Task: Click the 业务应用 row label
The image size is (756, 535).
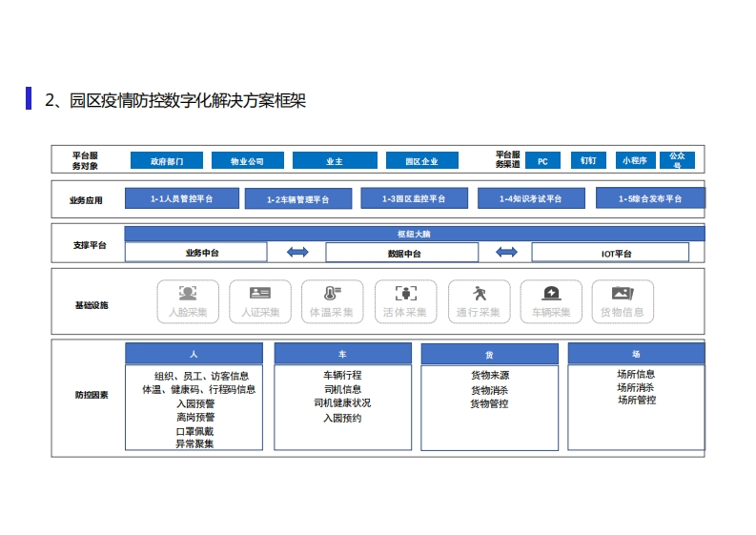Action: pos(86,200)
